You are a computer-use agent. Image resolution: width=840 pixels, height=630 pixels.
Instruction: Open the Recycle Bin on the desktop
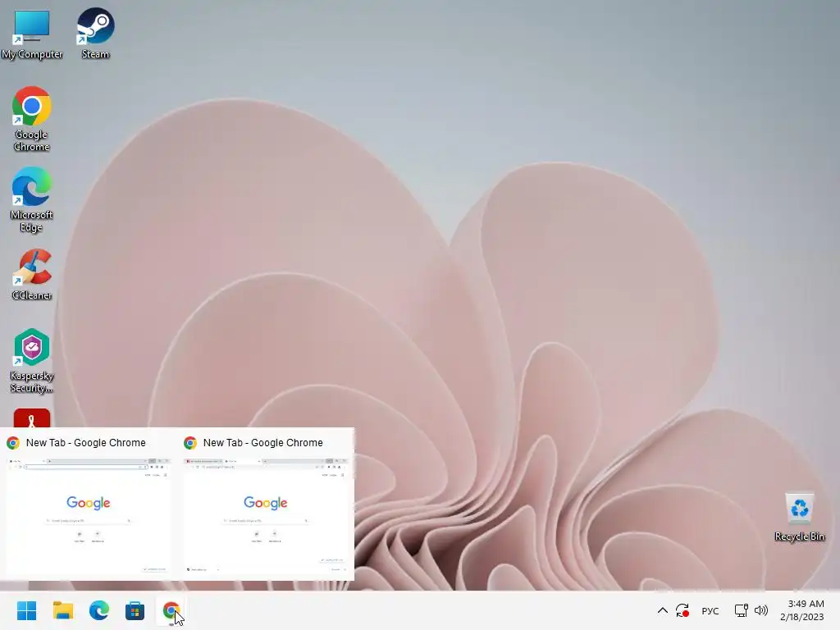799,517
